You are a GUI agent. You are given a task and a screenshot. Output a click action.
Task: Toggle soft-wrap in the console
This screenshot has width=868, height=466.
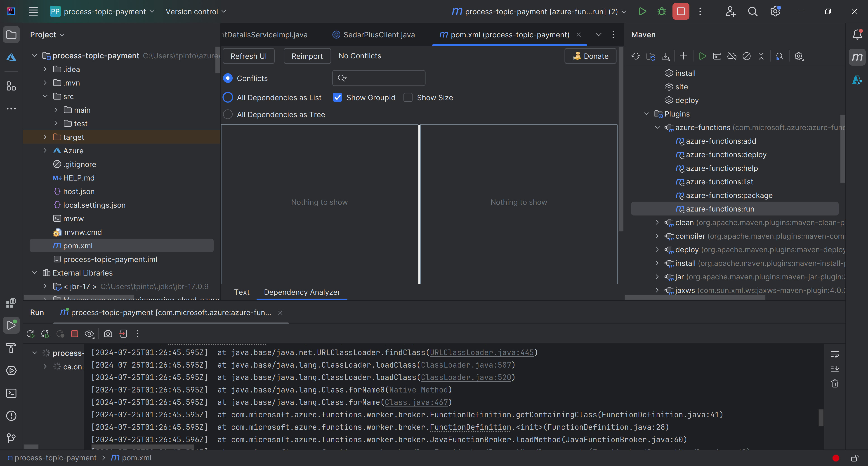pyautogui.click(x=835, y=354)
